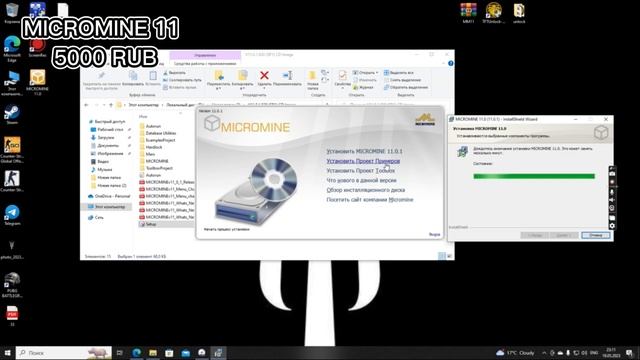Click the Windows Start button
This screenshot has width=640, height=360.
[7, 353]
